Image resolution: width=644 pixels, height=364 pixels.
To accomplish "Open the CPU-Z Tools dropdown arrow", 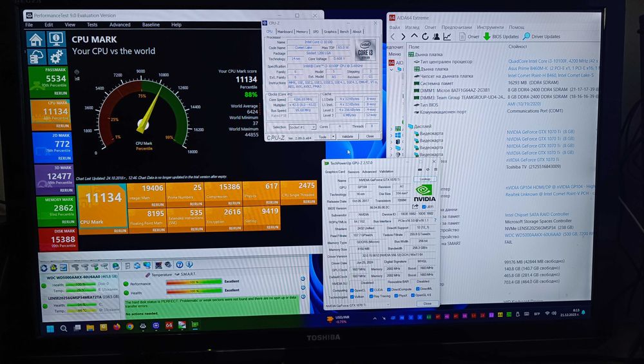I will pos(333,137).
